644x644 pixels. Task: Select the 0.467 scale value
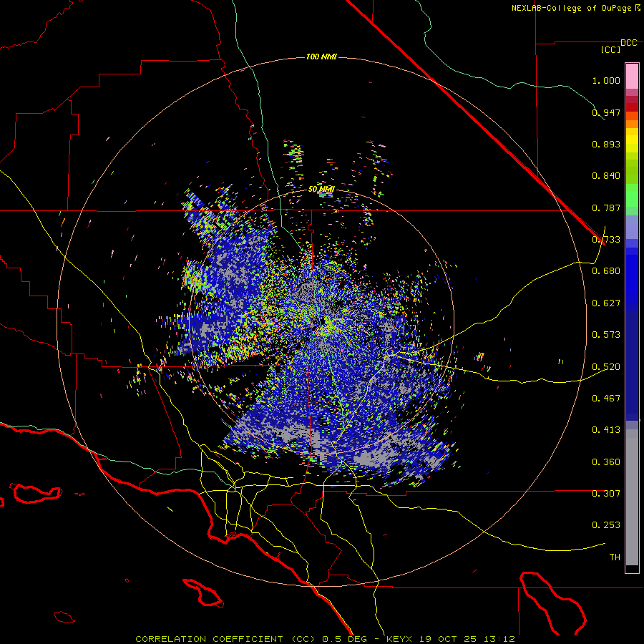pyautogui.click(x=606, y=399)
